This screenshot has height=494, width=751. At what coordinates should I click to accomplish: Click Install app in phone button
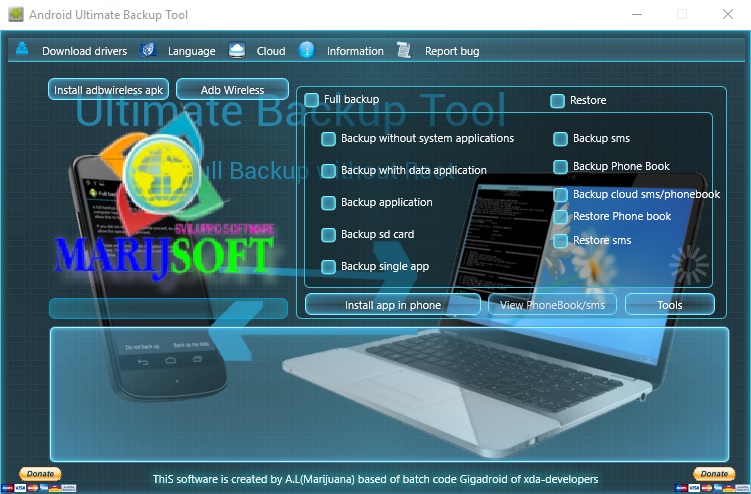(x=393, y=305)
